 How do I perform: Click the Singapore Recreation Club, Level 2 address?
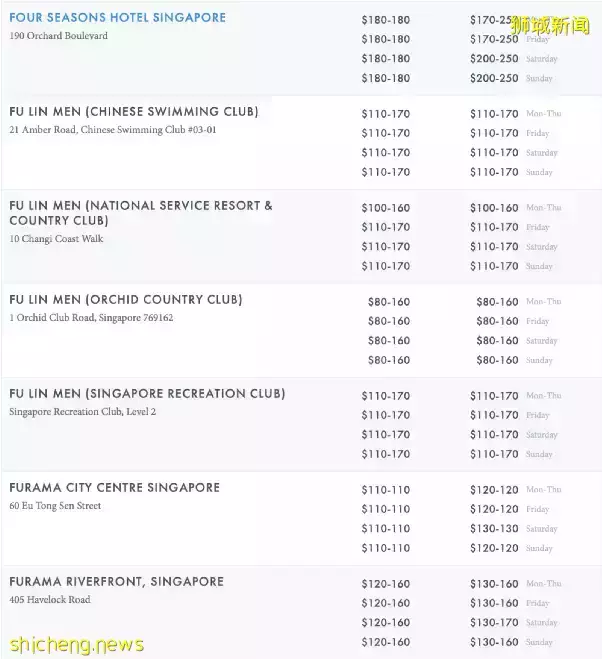click(x=83, y=412)
